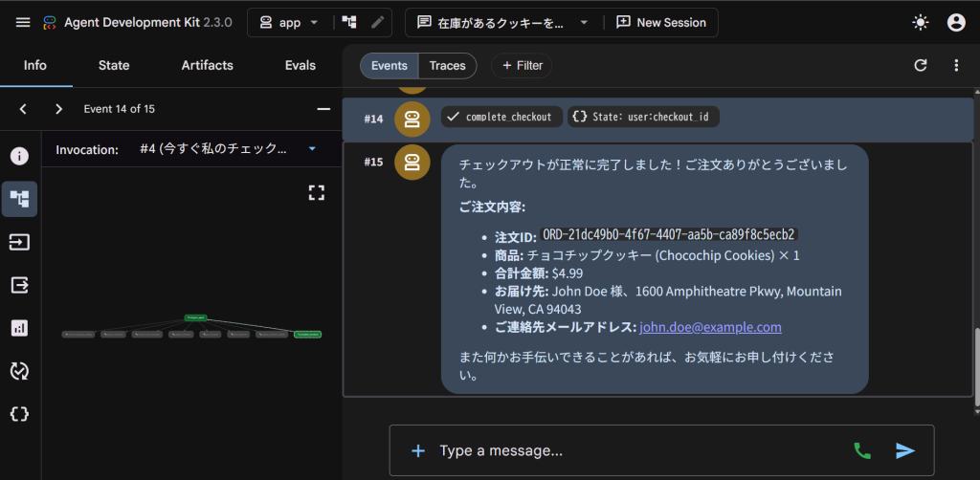Viewport: 980px width, 480px height.
Task: Open the response output arrow sidebar icon
Action: 19,285
